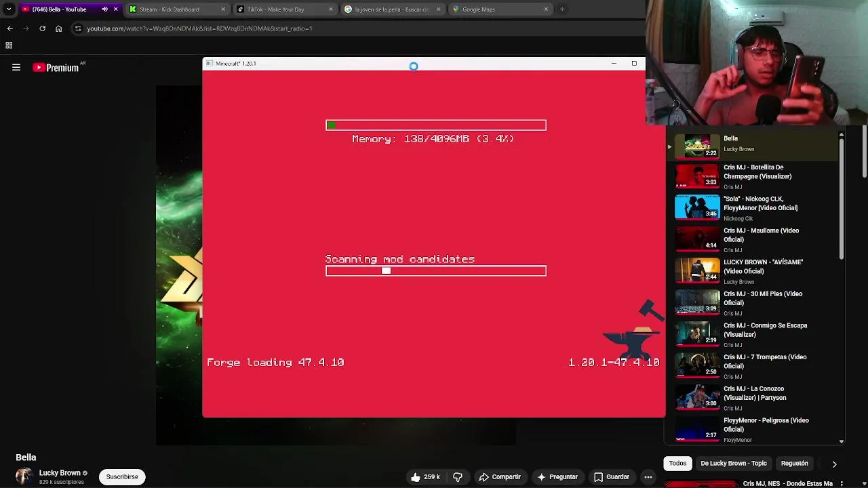Image resolution: width=868 pixels, height=488 pixels.
Task: Click the Forge loading 47.4.10 text
Action: [275, 363]
